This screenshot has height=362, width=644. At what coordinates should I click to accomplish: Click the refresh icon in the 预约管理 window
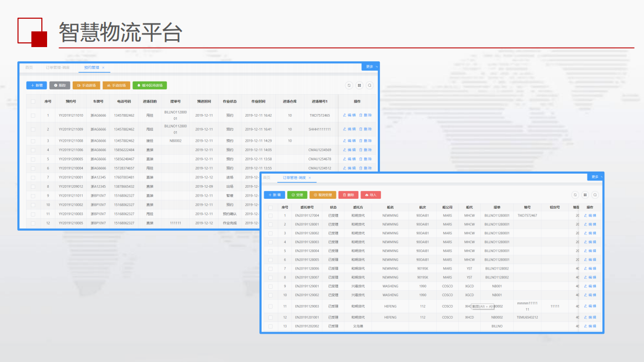(349, 85)
